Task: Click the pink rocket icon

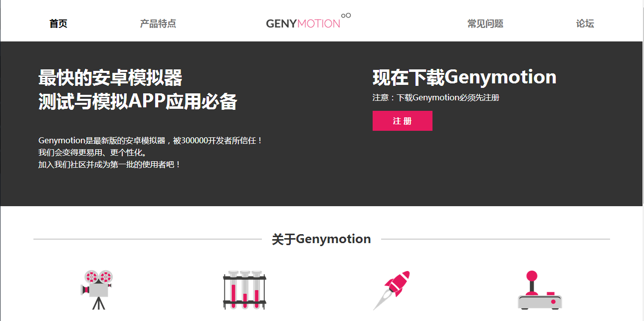Action: [392, 290]
